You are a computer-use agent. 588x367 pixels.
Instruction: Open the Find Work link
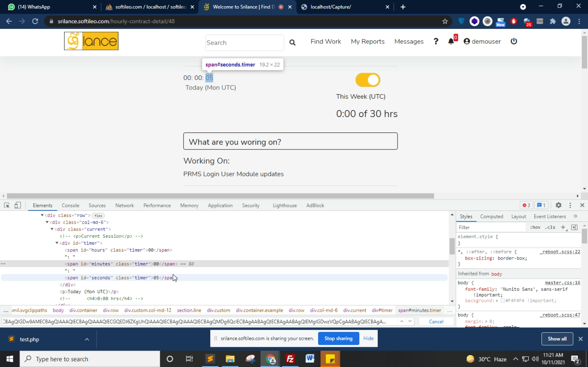click(x=326, y=41)
